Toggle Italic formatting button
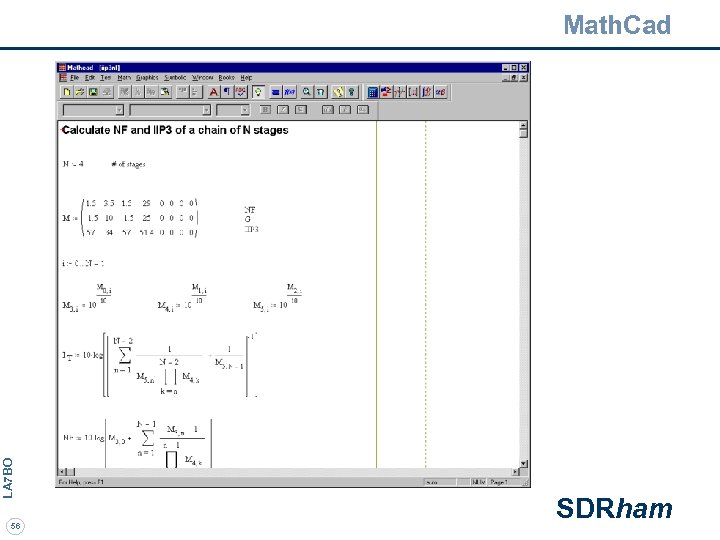Screen dimensions: 720x540 [x=283, y=109]
